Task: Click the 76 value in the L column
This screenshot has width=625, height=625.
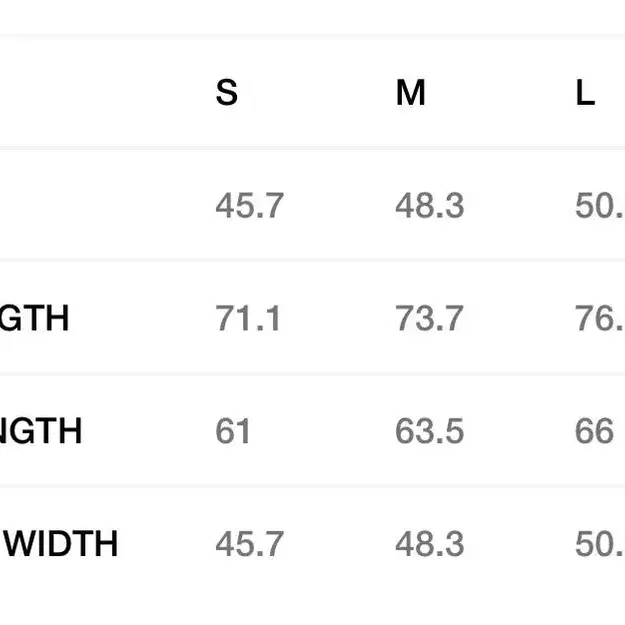Action: [600, 318]
